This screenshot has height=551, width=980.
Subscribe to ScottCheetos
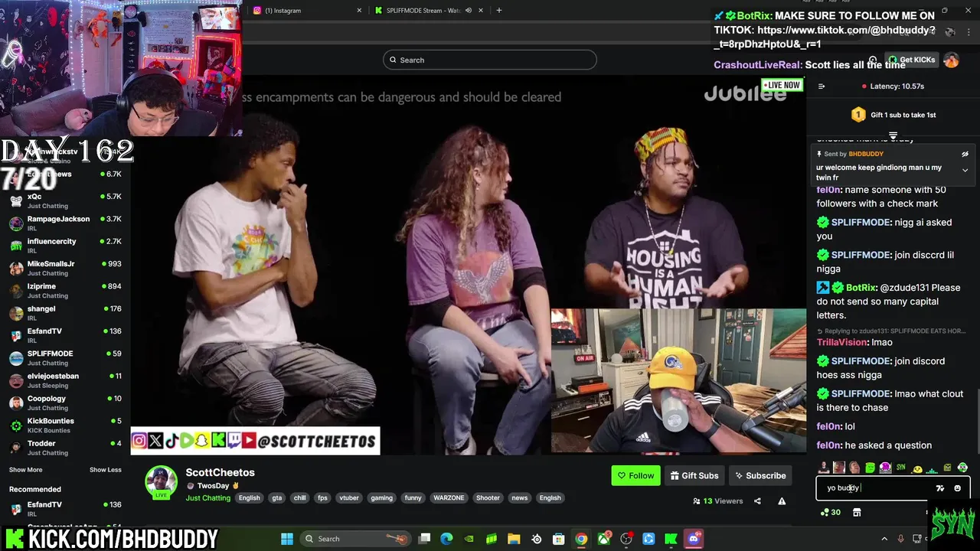point(760,475)
